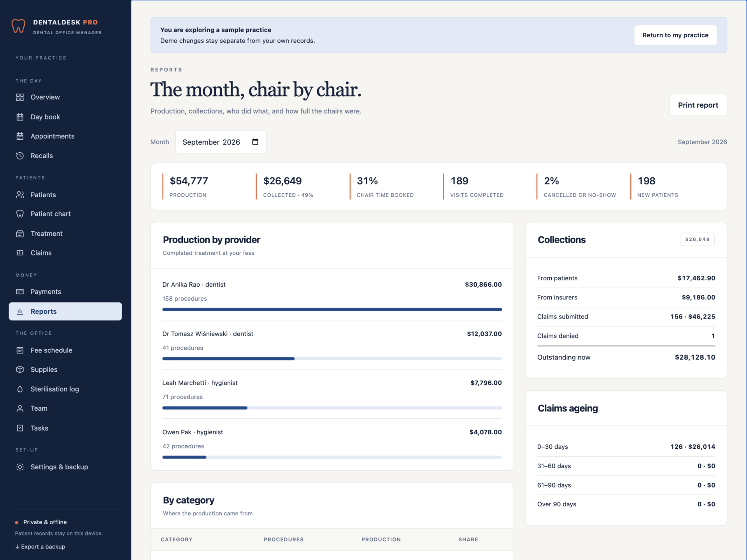Screen dimensions: 747x560
Task: Click the Patient chart tooth icon
Action: (20, 214)
